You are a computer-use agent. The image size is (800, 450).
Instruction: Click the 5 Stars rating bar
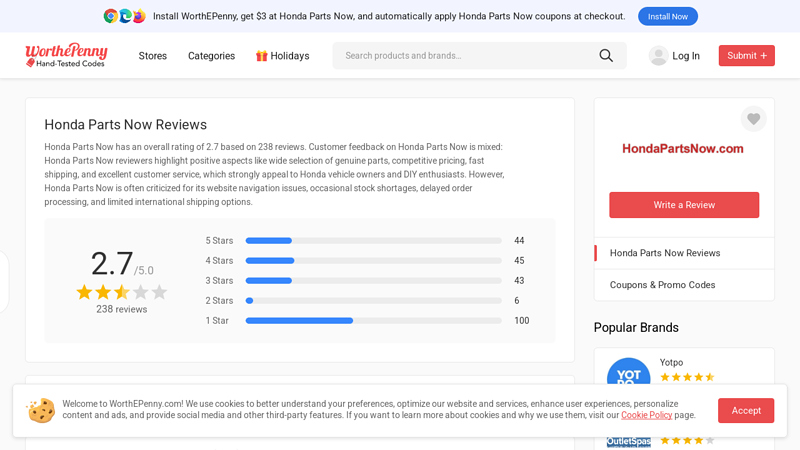(x=373, y=240)
